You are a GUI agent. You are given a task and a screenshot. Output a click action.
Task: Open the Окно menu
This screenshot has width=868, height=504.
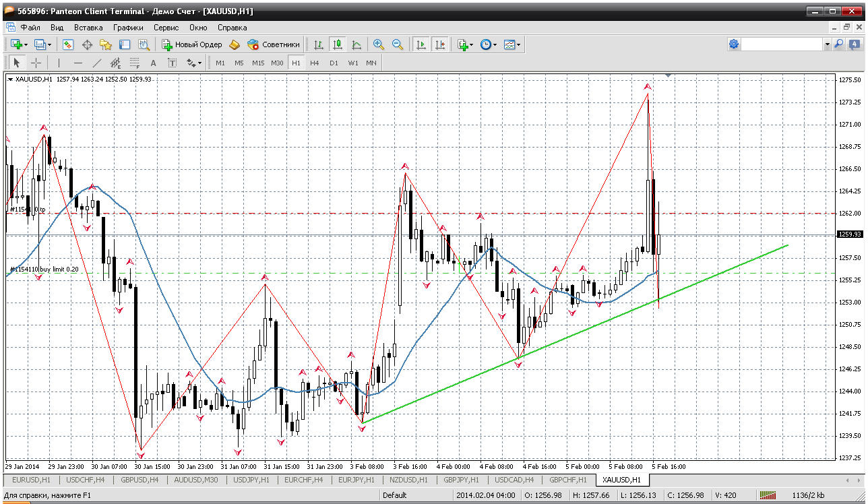tap(198, 28)
